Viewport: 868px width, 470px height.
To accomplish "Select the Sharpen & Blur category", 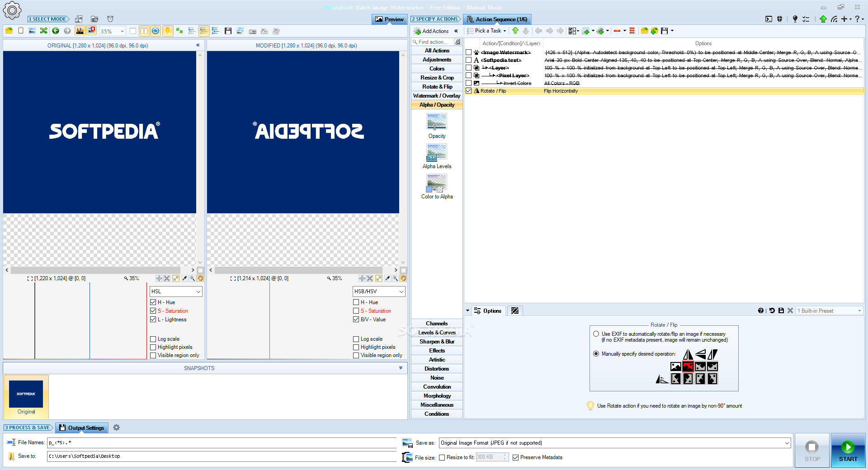I will [x=437, y=342].
